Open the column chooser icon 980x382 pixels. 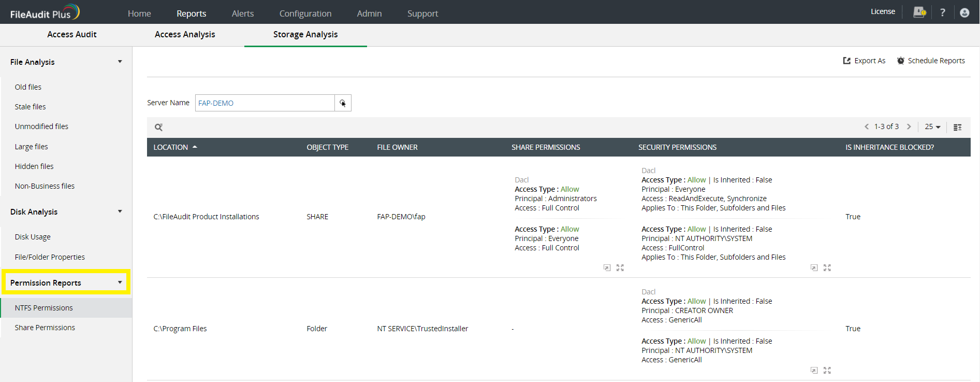[957, 127]
